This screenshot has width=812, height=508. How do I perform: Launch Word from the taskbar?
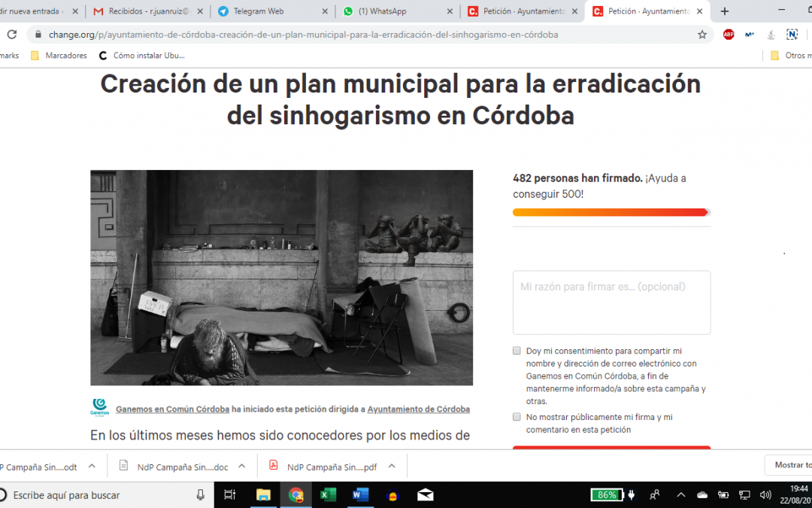tap(360, 494)
